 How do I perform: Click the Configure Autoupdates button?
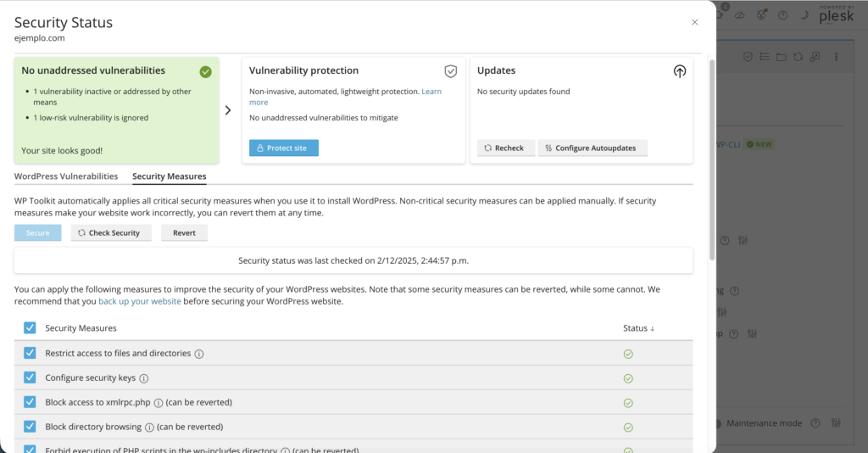[x=593, y=148]
